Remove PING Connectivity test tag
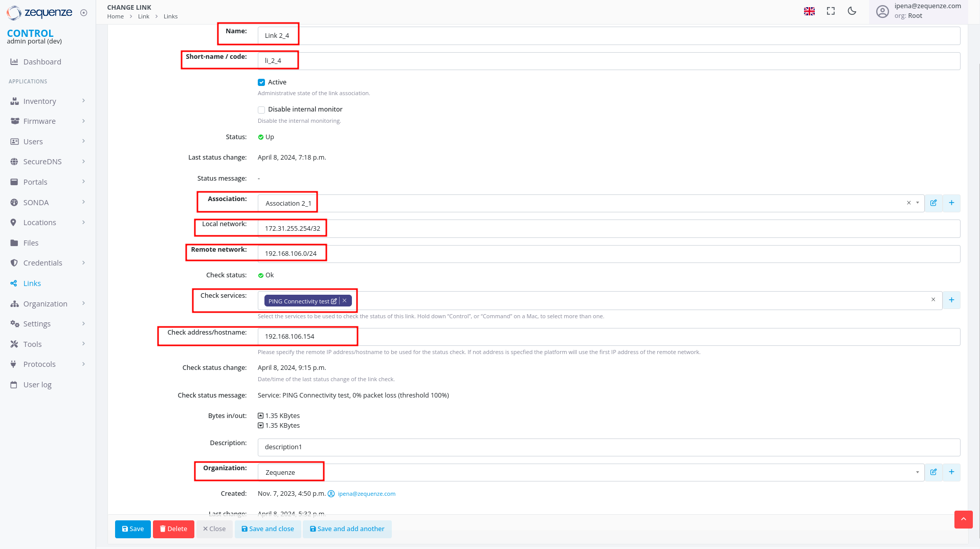This screenshot has width=980, height=549. [x=345, y=301]
